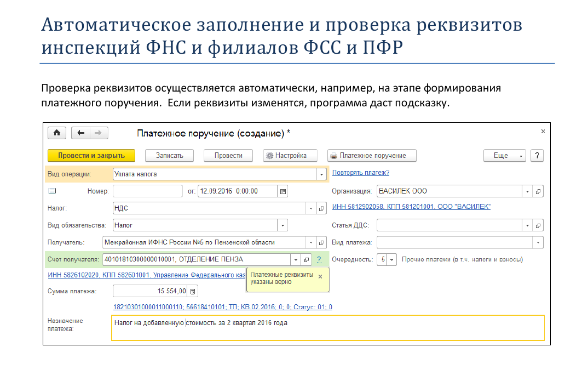Image resolution: width=588 pixels, height=381 pixels.
Task: Open help with question mark button
Action: pyautogui.click(x=537, y=155)
